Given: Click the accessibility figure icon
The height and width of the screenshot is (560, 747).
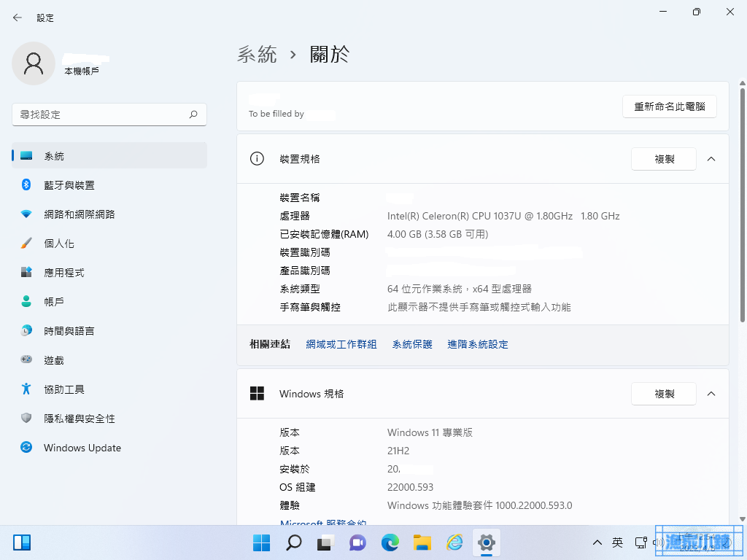Looking at the screenshot, I should coord(26,389).
